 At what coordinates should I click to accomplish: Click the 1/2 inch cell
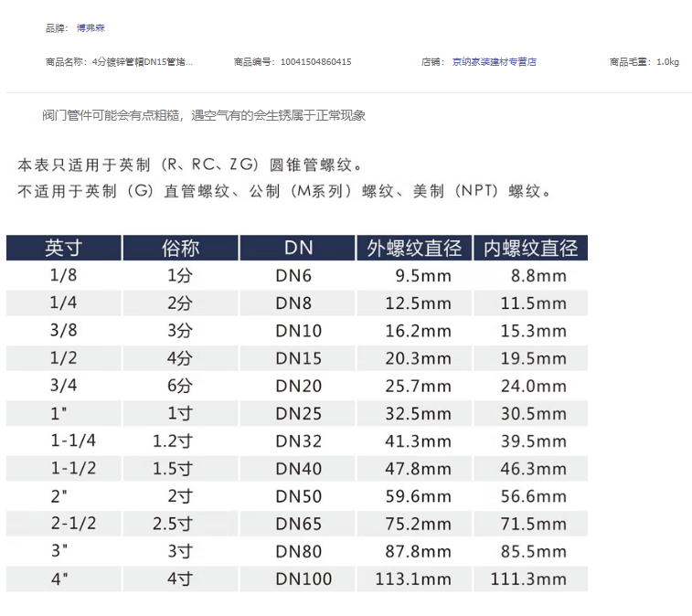coord(64,358)
